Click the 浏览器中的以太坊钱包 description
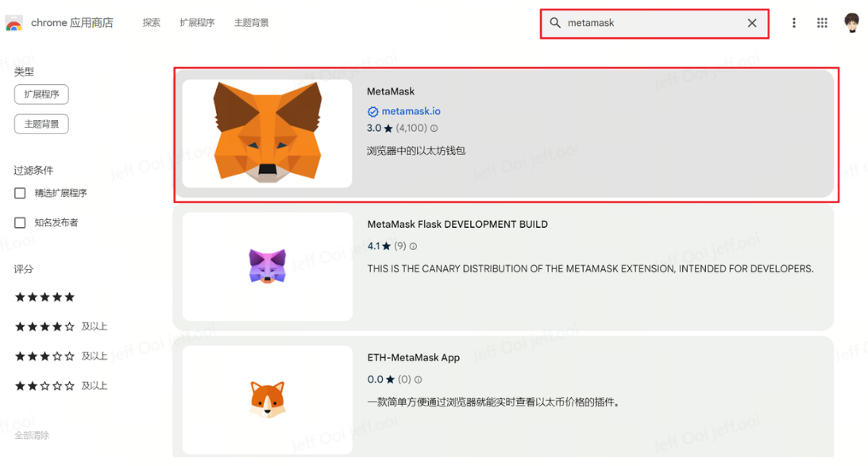868x466 pixels. [x=415, y=151]
